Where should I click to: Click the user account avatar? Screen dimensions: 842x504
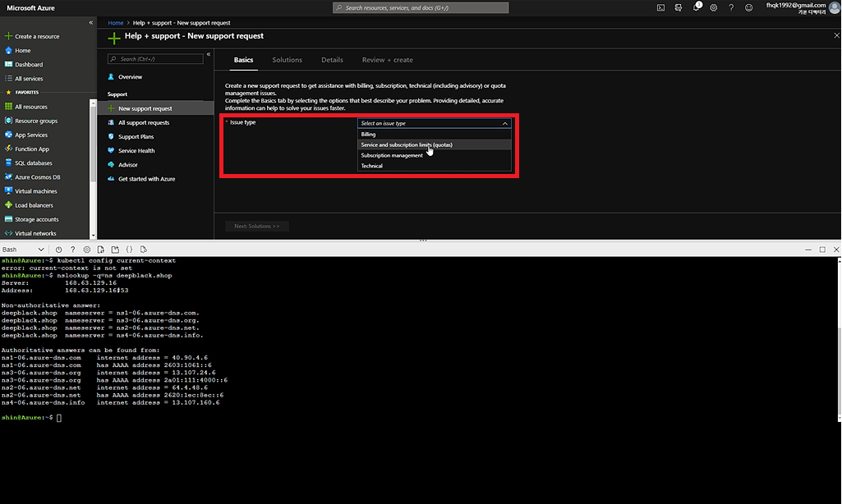(835, 7)
